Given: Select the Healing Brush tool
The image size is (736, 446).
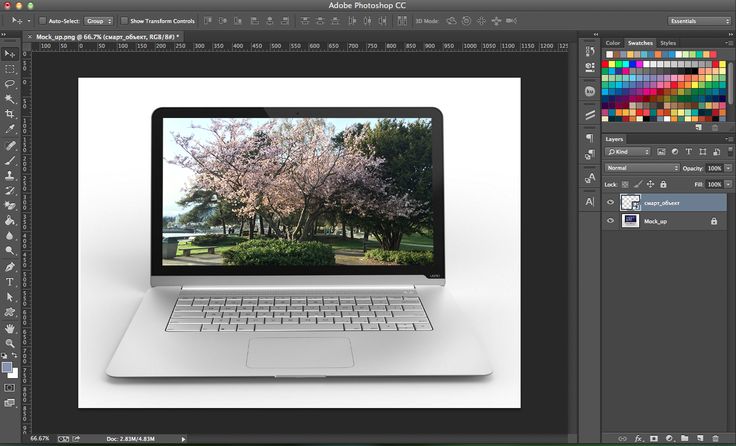Looking at the screenshot, I should point(9,146).
